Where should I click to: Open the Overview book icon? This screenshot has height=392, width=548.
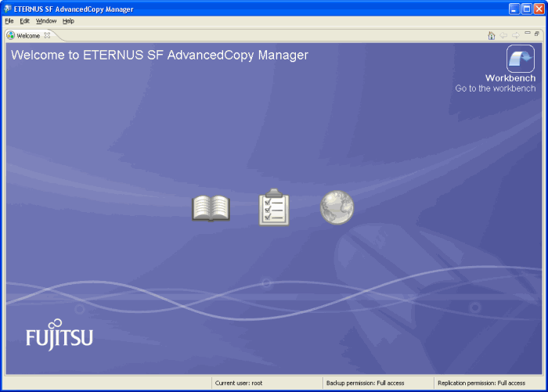click(211, 208)
